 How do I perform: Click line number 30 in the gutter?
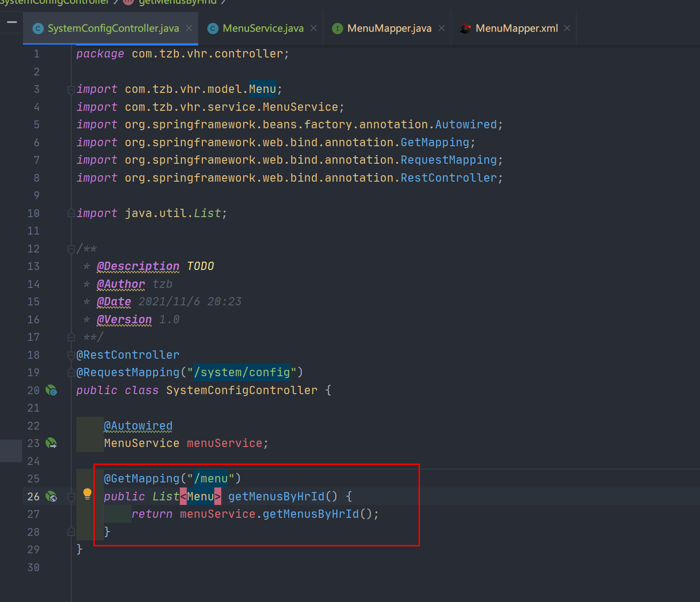point(34,568)
